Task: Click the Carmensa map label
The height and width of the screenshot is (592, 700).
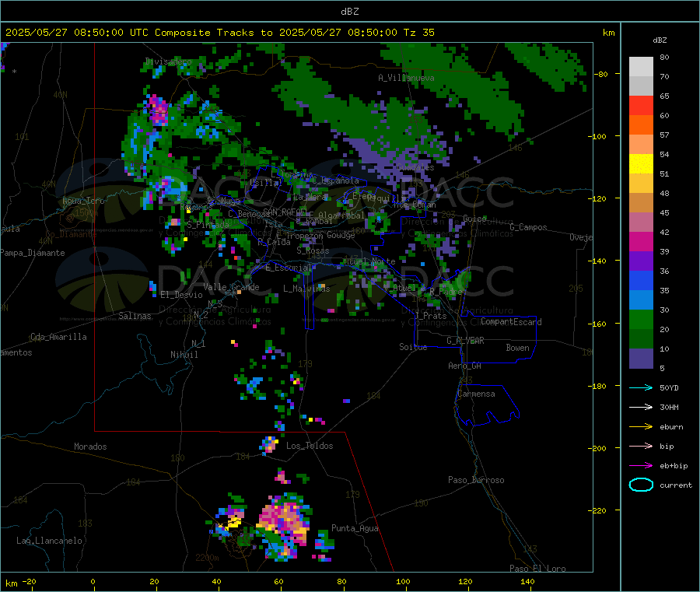Action: point(476,394)
